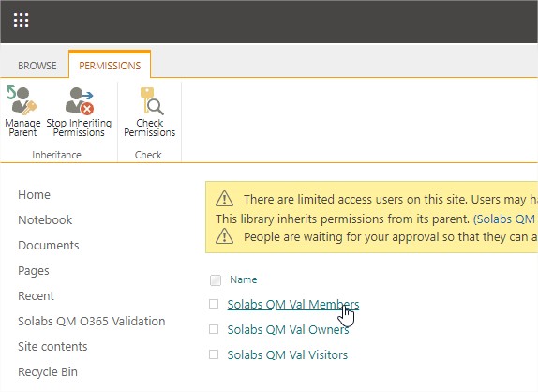Open Site contents from sidebar
This screenshot has width=538, height=392.
[x=52, y=347]
